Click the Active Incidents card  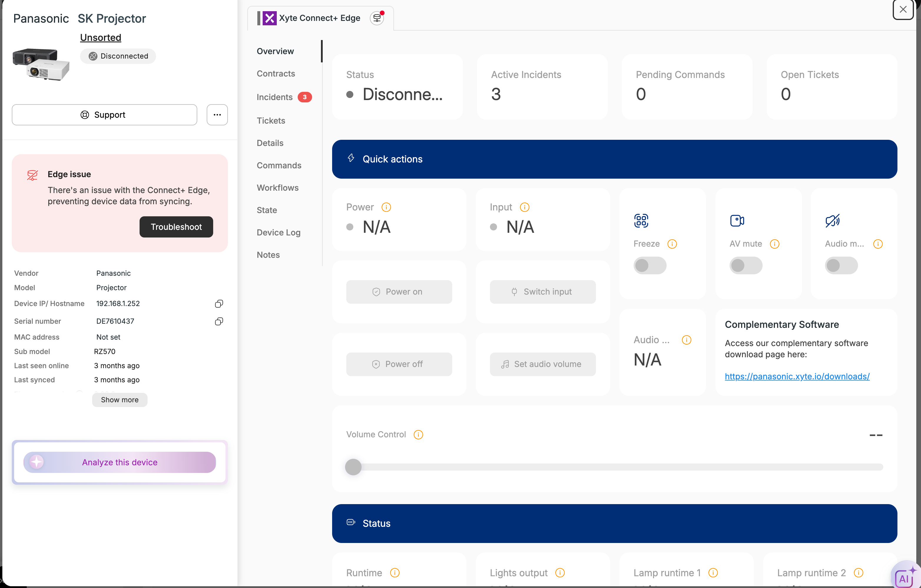coord(542,87)
